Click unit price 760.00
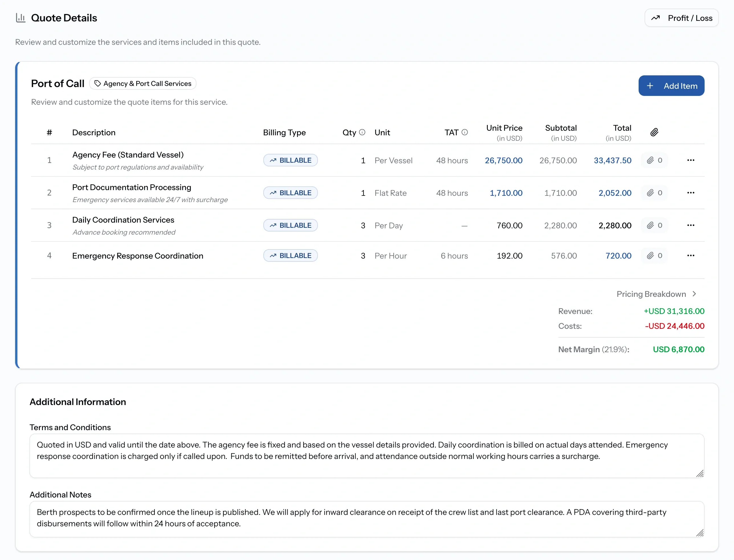This screenshot has height=560, width=734. (509, 226)
